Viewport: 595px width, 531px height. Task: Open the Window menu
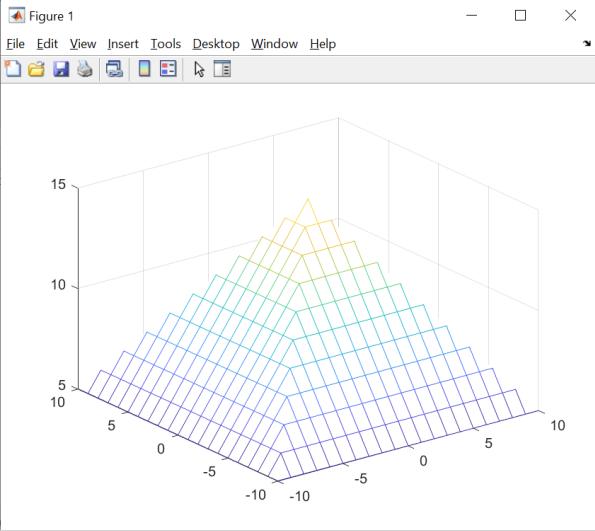274,44
